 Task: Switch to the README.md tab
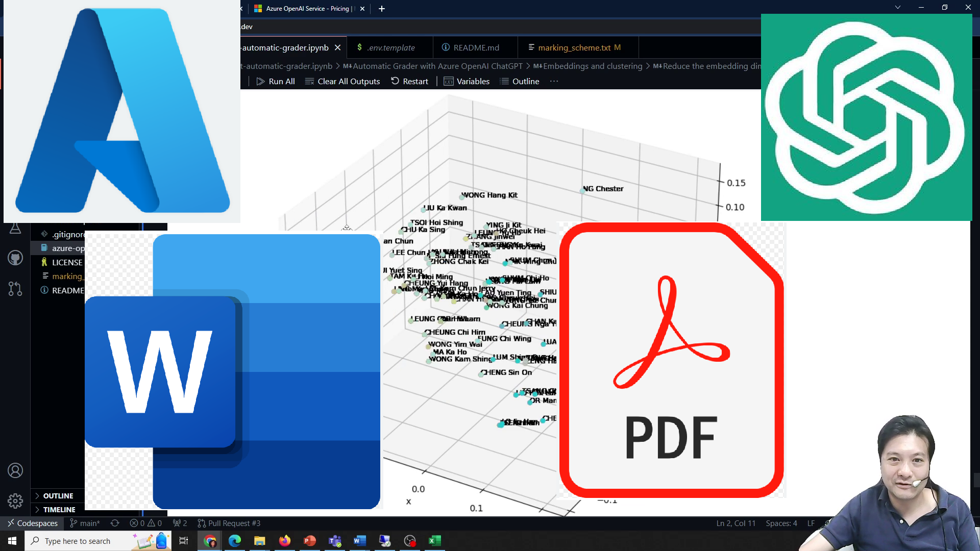click(476, 47)
